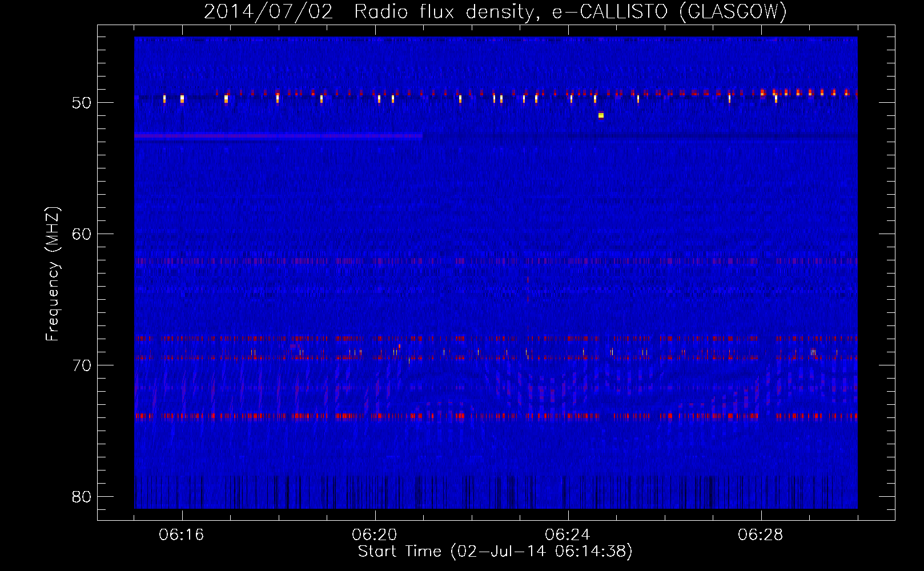Viewport: 924px width, 571px height.
Task: Click the '80' frequency tick label
Action: [x=82, y=497]
